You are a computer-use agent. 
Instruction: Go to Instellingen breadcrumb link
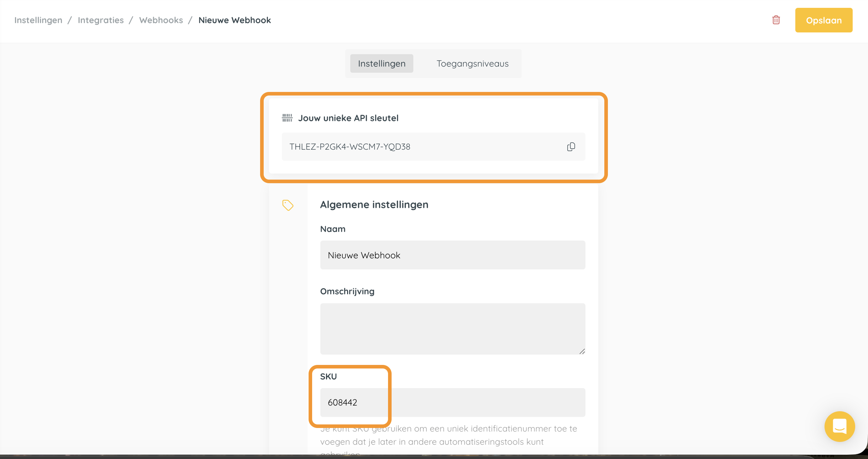click(x=38, y=20)
